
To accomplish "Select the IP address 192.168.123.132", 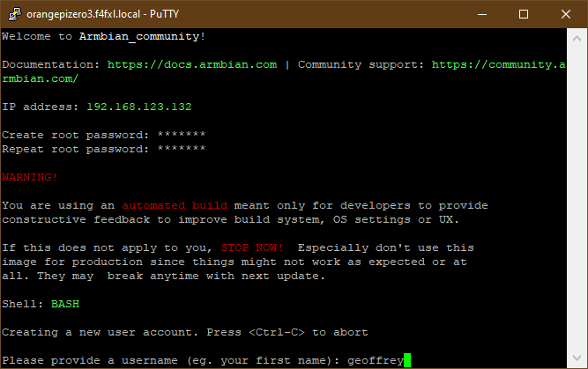I will tap(139, 107).
